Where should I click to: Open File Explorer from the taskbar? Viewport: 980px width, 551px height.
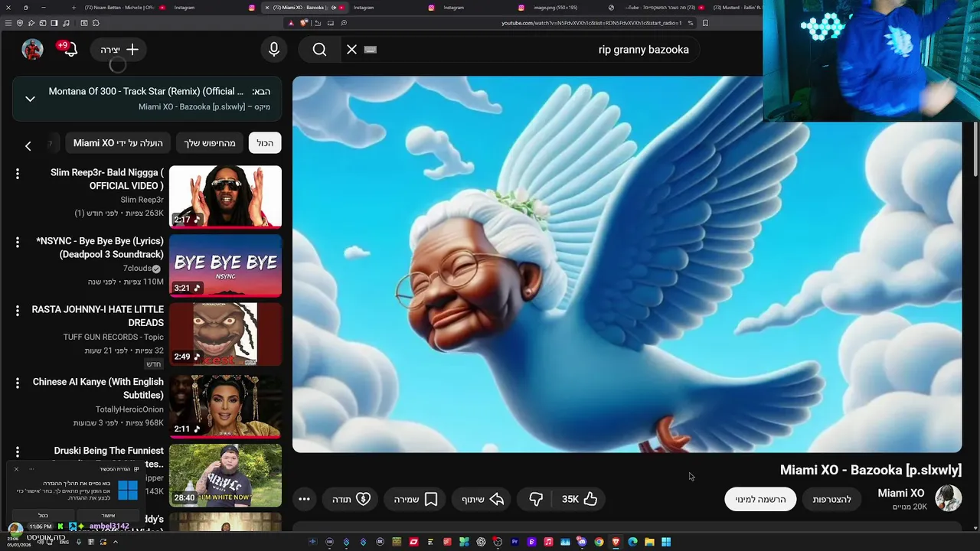(649, 542)
